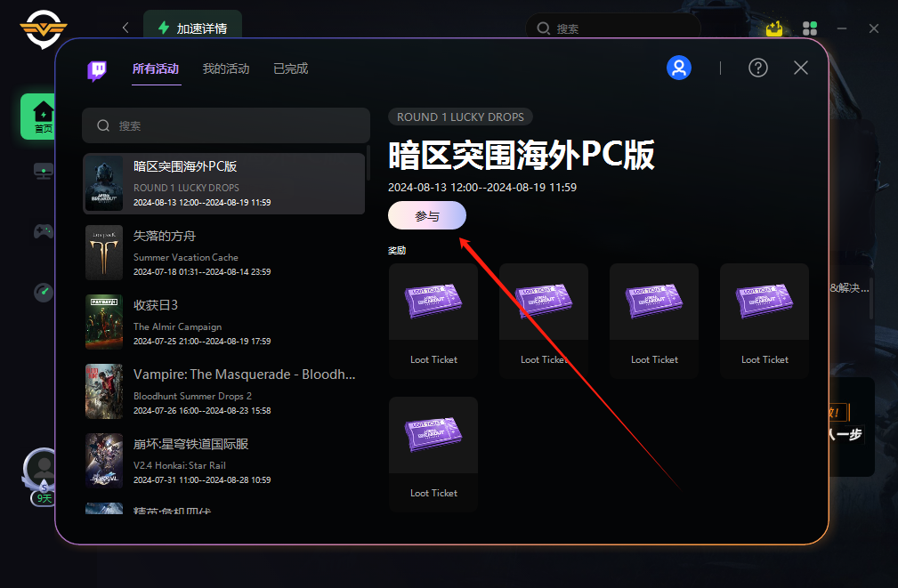
Task: Click the fourth Loot Ticket card in top row
Action: [765, 320]
